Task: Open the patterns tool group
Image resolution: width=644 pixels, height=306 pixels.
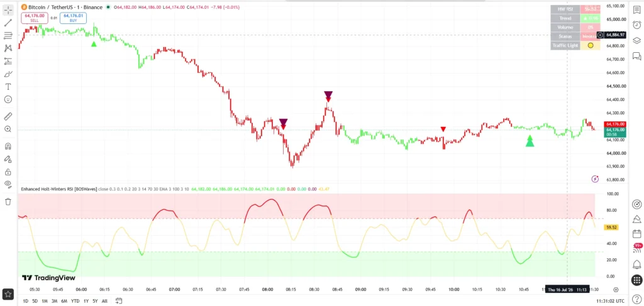Action: [x=8, y=48]
